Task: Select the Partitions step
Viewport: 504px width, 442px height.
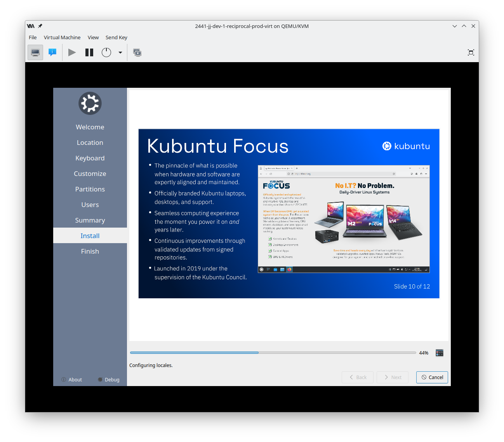Action: (90, 189)
